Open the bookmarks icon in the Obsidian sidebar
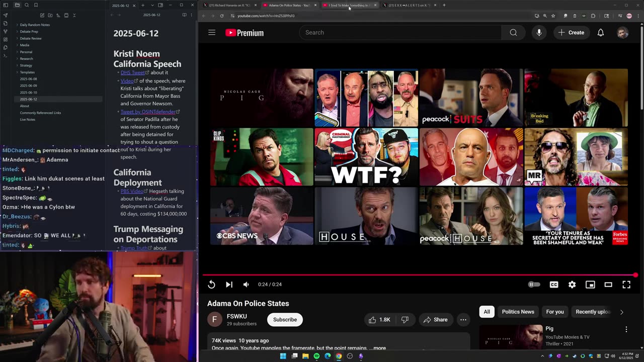Screen dimensions: 644x362 (x=36, y=5)
